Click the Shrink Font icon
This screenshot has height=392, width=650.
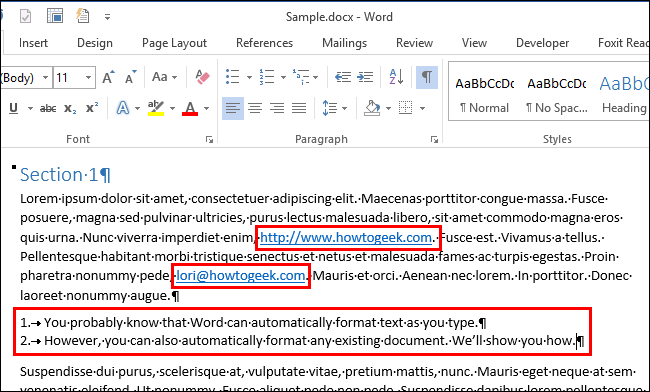131,77
